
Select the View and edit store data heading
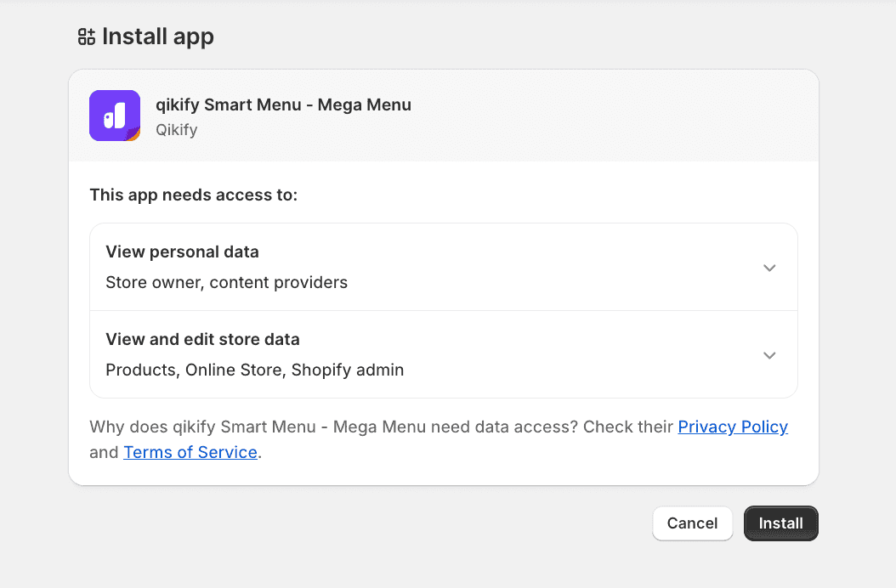tap(202, 339)
